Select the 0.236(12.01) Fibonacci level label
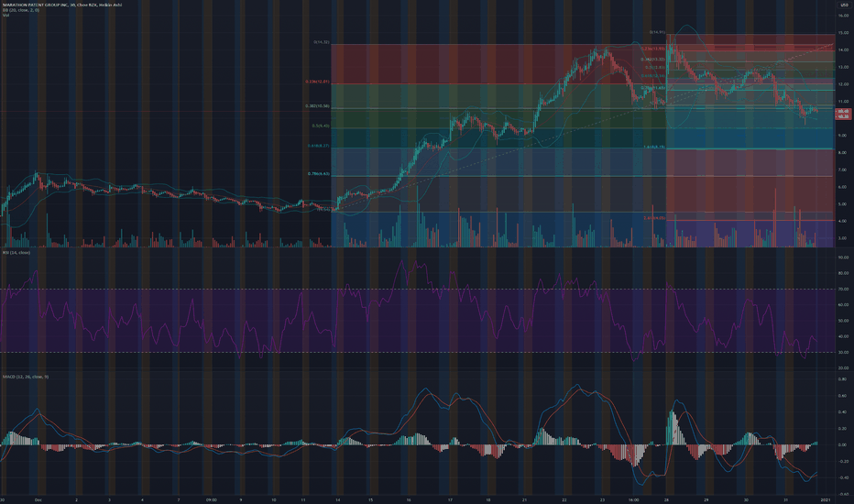The width and height of the screenshot is (854, 504). click(317, 82)
